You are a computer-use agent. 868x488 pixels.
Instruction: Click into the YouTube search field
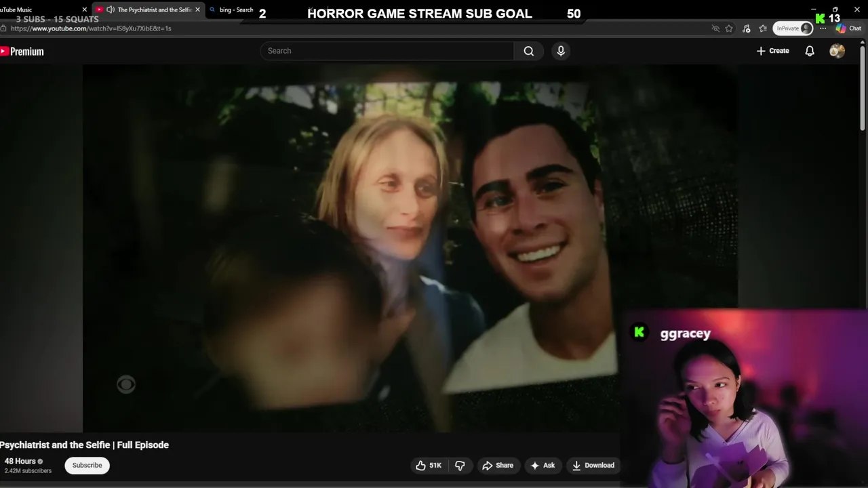coord(387,51)
